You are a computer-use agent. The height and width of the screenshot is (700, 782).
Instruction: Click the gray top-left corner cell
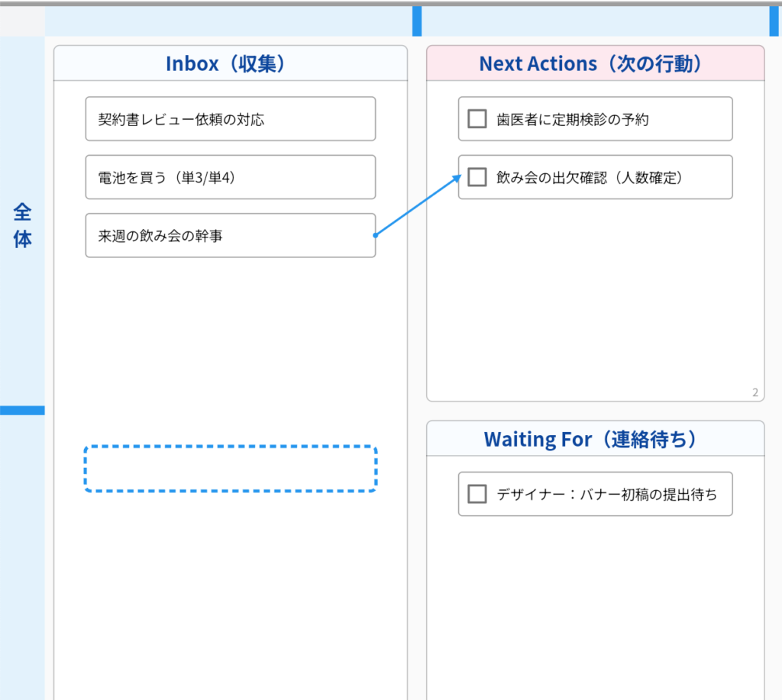click(x=22, y=21)
